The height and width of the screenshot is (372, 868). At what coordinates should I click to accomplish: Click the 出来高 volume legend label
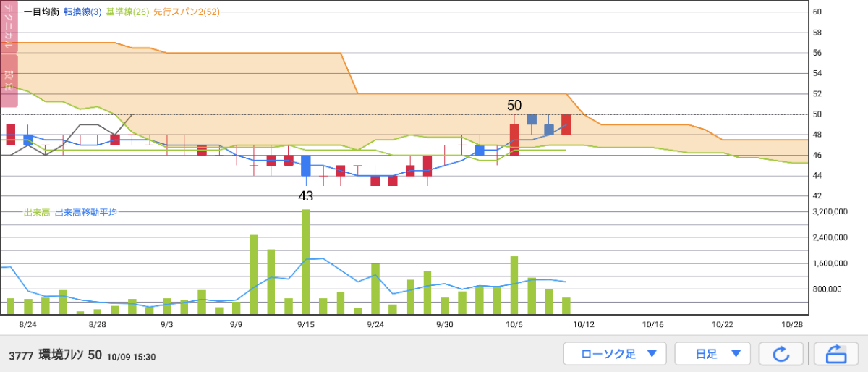[x=36, y=213]
